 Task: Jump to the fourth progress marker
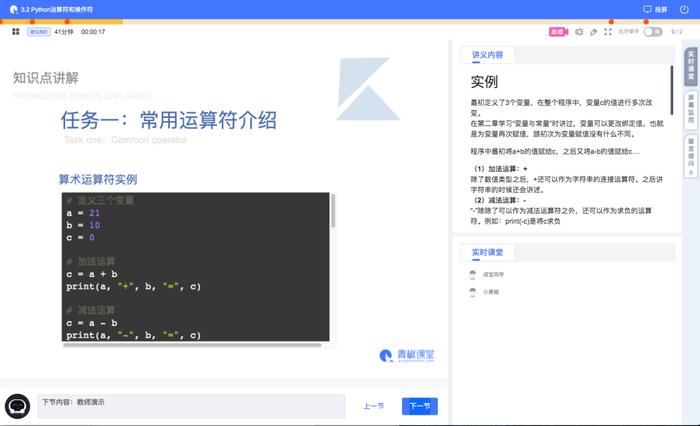[x=611, y=21]
